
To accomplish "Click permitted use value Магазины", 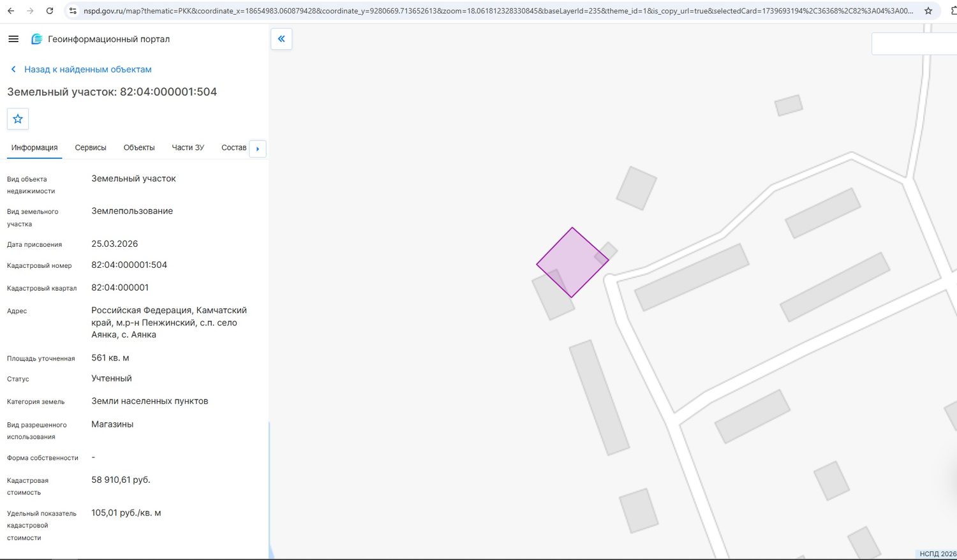I will coord(112,424).
